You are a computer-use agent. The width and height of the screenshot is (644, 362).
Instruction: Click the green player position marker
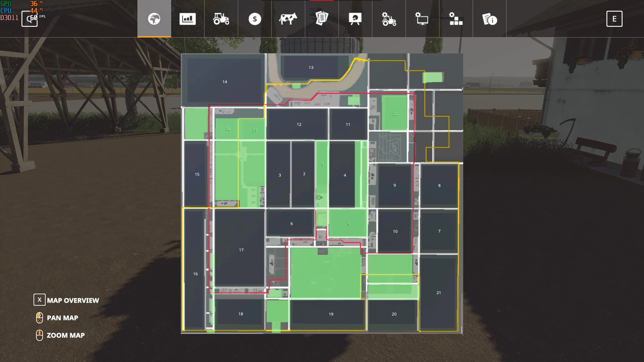coord(319,198)
